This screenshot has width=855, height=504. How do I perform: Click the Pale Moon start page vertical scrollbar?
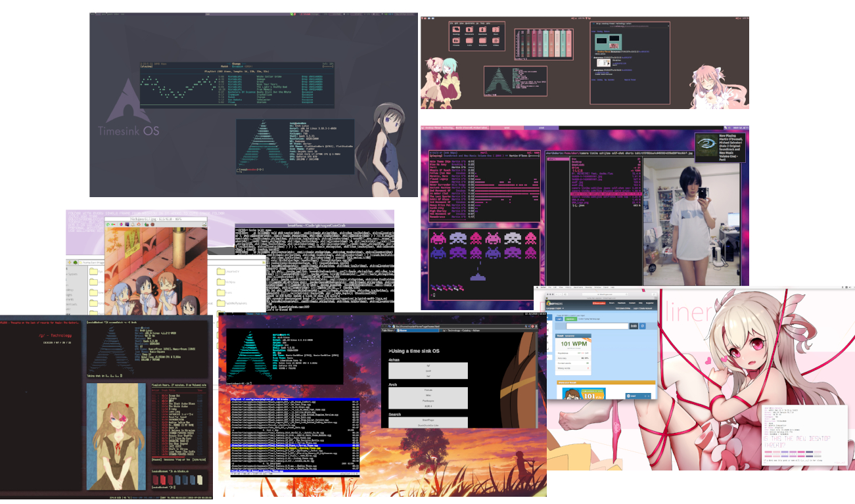pyautogui.click(x=537, y=380)
